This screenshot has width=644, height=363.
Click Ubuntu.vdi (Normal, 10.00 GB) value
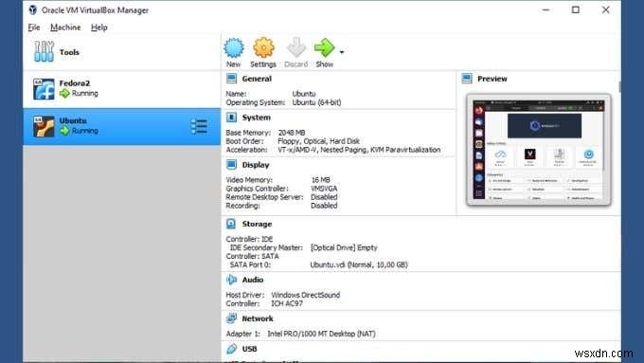coord(359,264)
